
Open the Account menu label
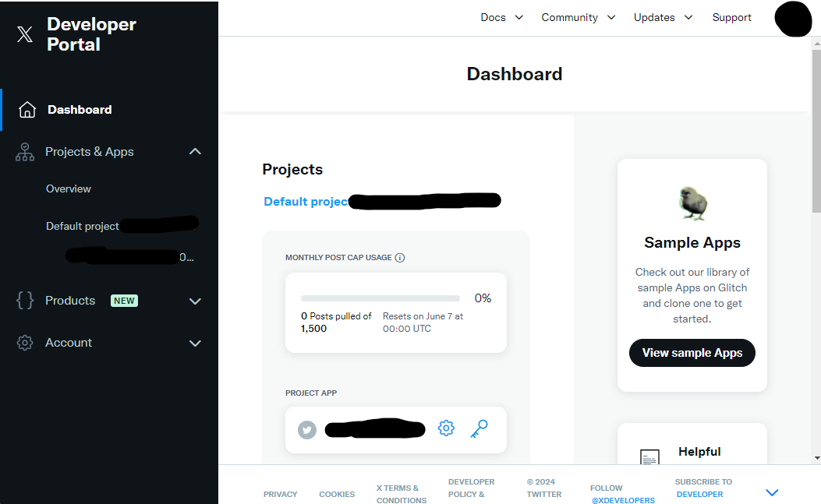pos(69,343)
